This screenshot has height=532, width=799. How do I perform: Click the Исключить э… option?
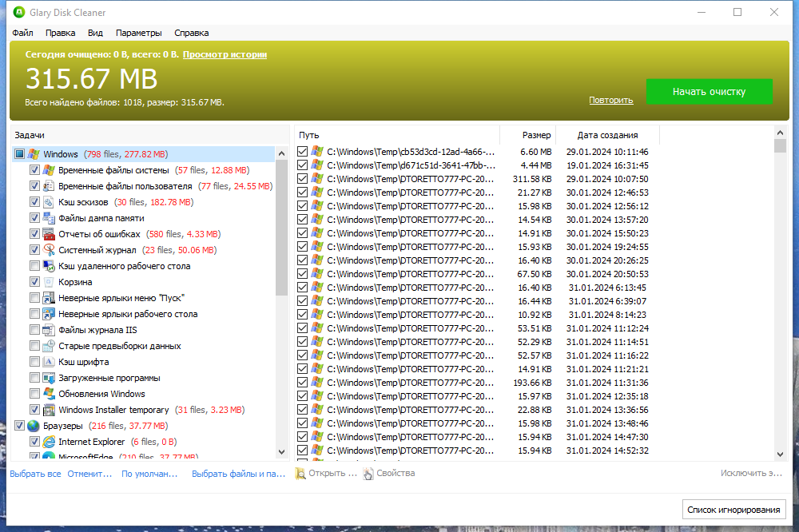pos(751,474)
